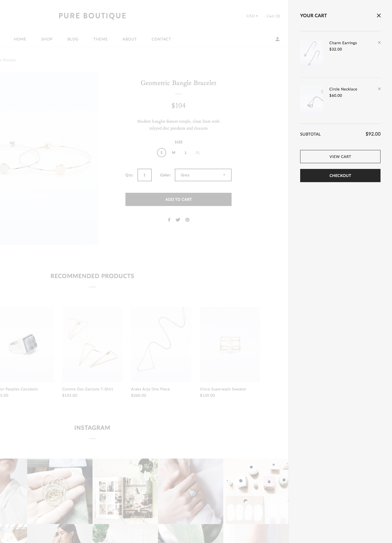Remove Circle Necklace from cart

click(379, 89)
